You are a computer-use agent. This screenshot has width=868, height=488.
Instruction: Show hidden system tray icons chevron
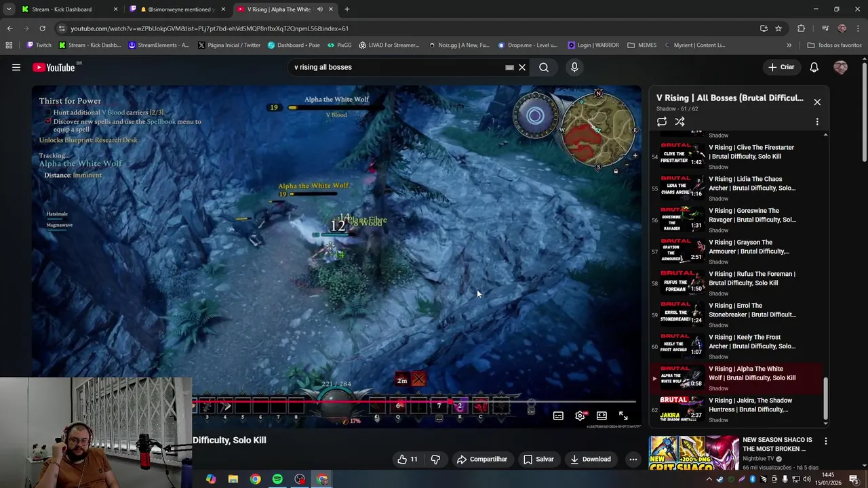point(709,479)
